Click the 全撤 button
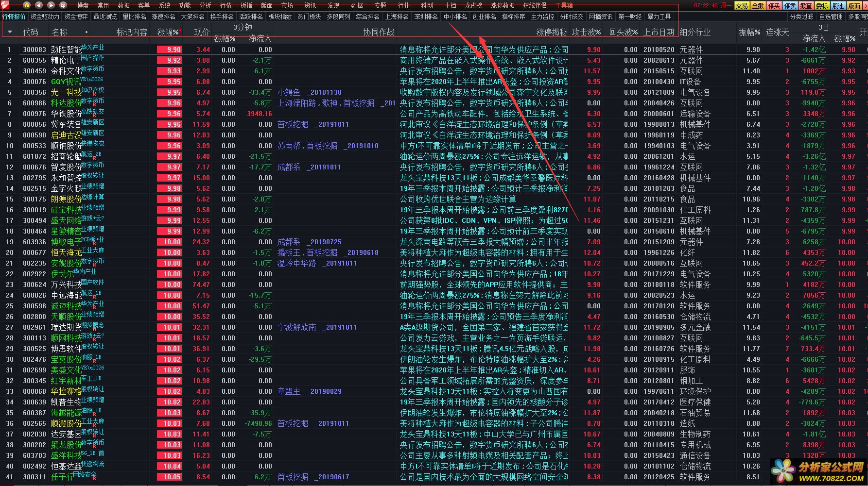Screen dimensions: 868x486 click(758, 6)
